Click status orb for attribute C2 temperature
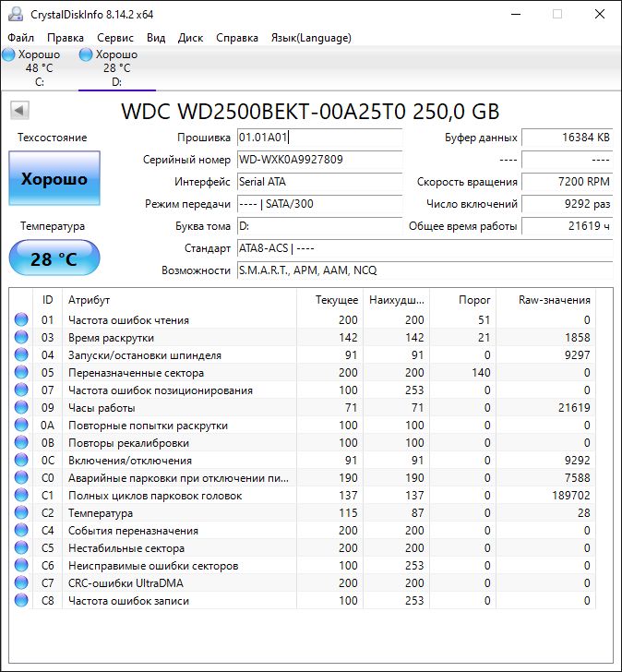Screen dimensions: 622x672 [21, 513]
